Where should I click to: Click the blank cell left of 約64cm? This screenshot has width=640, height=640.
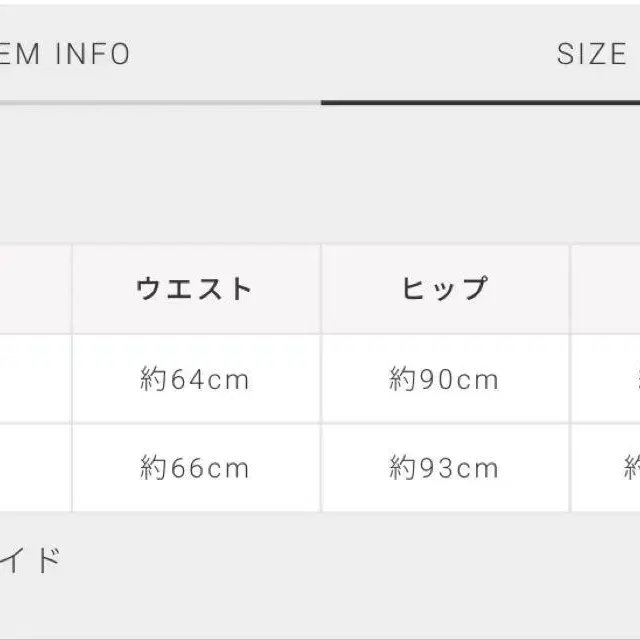point(35,379)
